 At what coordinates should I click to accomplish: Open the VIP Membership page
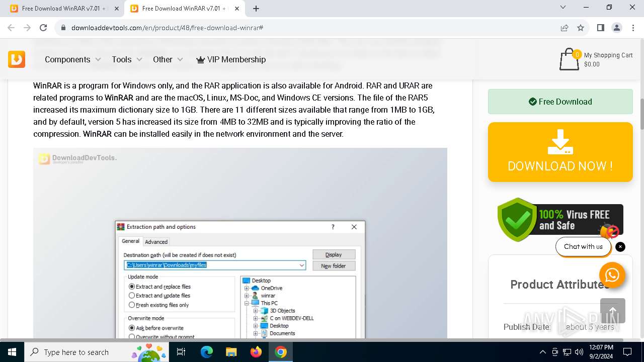[x=231, y=59]
